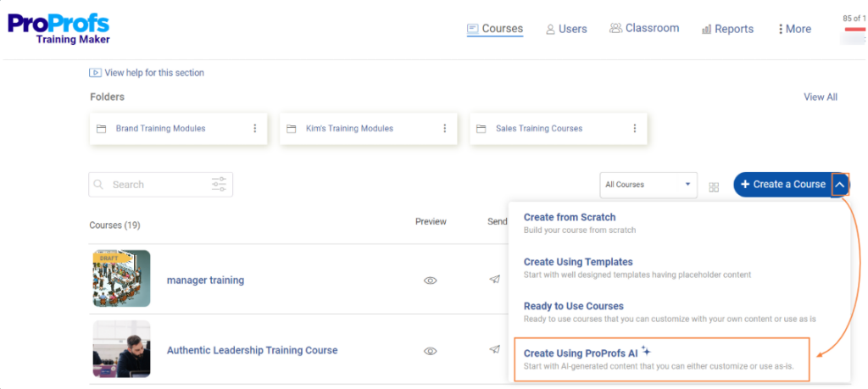Screen dimensions: 868x389
Task: Go to the Users tab
Action: click(x=566, y=29)
